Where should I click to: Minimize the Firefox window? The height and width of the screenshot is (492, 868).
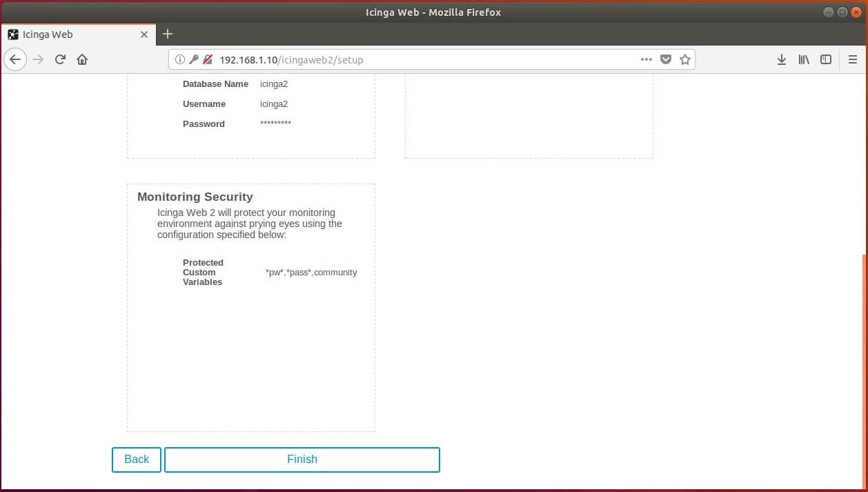click(828, 12)
